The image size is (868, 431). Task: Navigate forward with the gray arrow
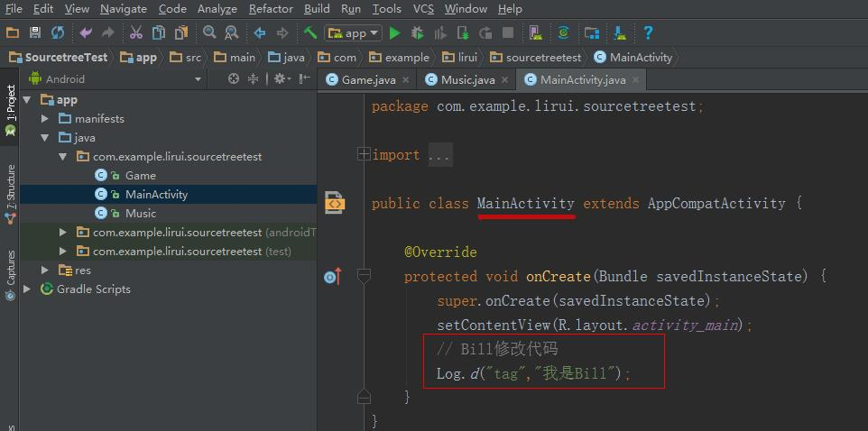tap(282, 33)
